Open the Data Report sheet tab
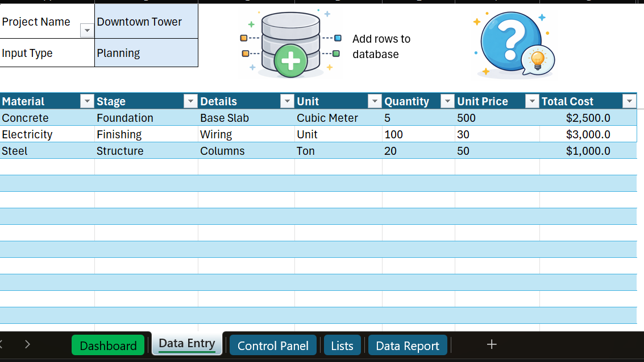This screenshot has width=644, height=362. [x=407, y=345]
